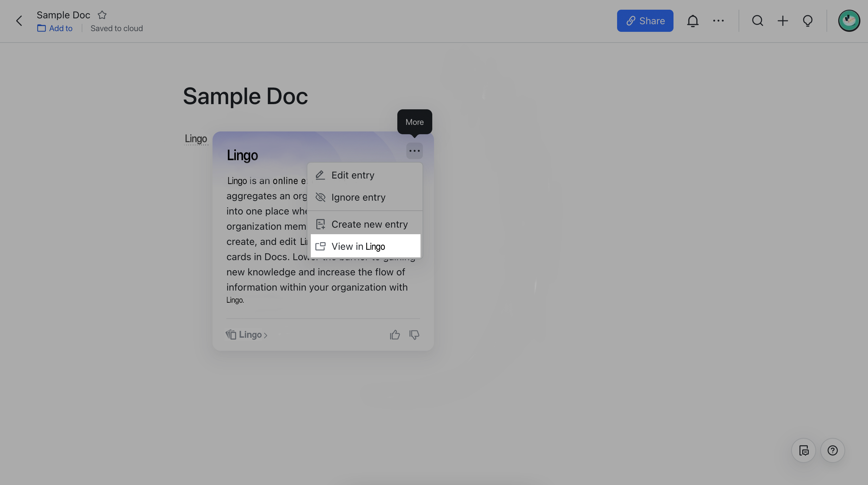This screenshot has width=868, height=485.
Task: Open the feedback comment icon at bottom right
Action: point(804,450)
